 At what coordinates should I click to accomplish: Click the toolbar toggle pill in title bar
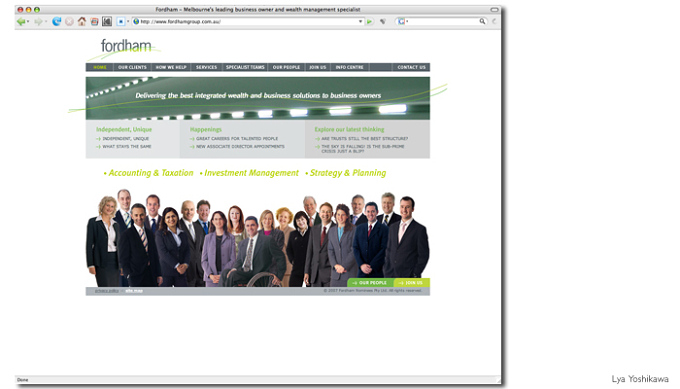coord(494,10)
